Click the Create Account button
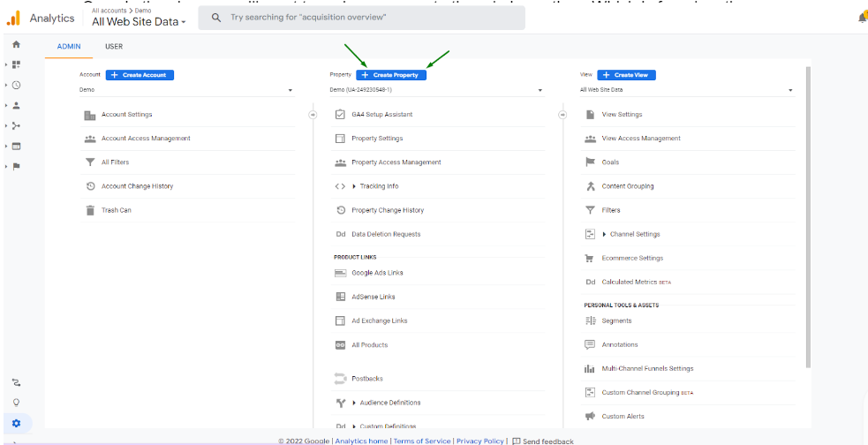 coord(140,75)
